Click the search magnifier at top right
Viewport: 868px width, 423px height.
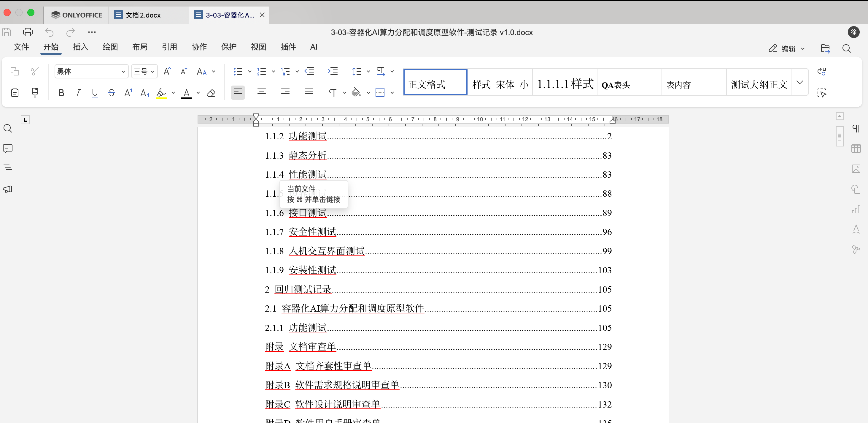(846, 49)
